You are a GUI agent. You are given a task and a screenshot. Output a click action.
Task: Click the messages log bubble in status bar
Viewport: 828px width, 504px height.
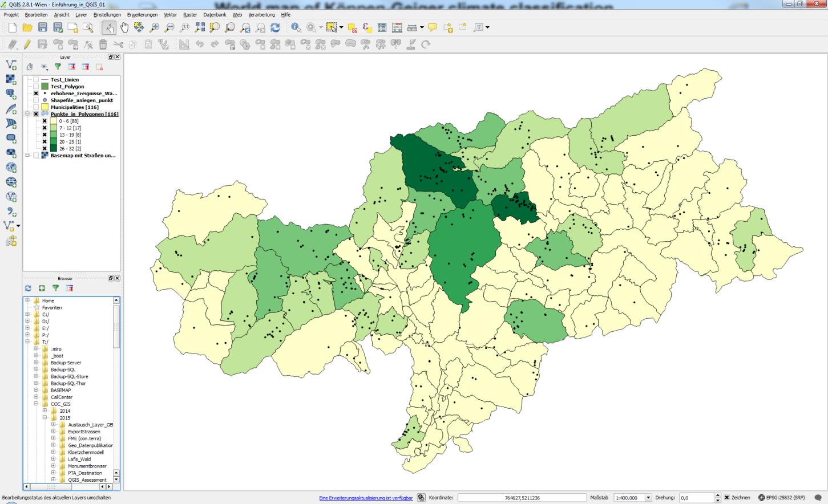(x=818, y=498)
